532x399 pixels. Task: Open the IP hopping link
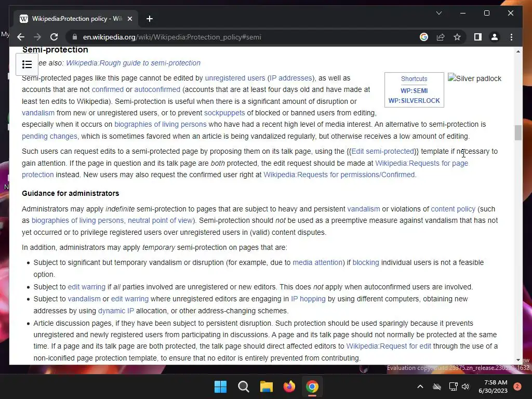point(308,299)
